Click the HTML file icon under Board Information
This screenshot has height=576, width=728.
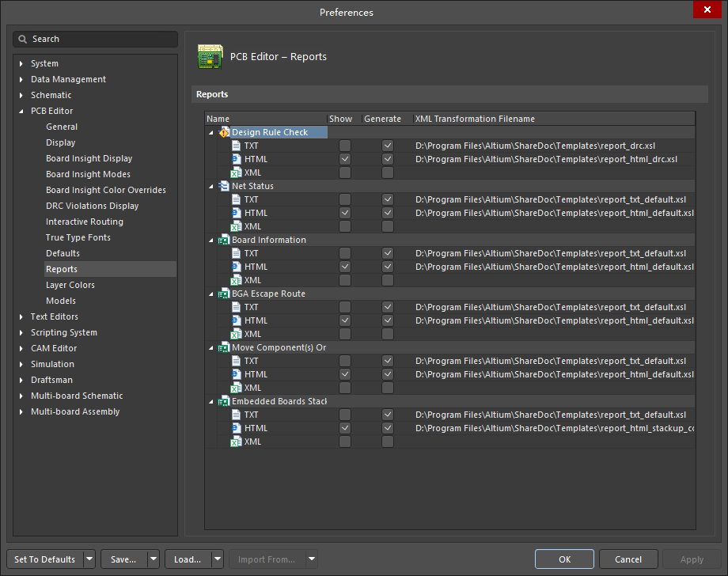[x=237, y=267]
